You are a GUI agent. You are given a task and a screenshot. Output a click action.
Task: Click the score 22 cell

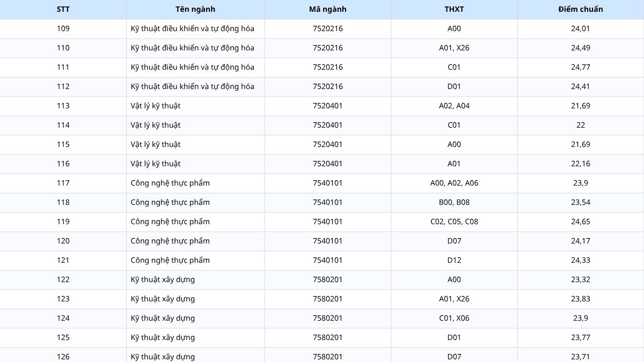(581, 125)
